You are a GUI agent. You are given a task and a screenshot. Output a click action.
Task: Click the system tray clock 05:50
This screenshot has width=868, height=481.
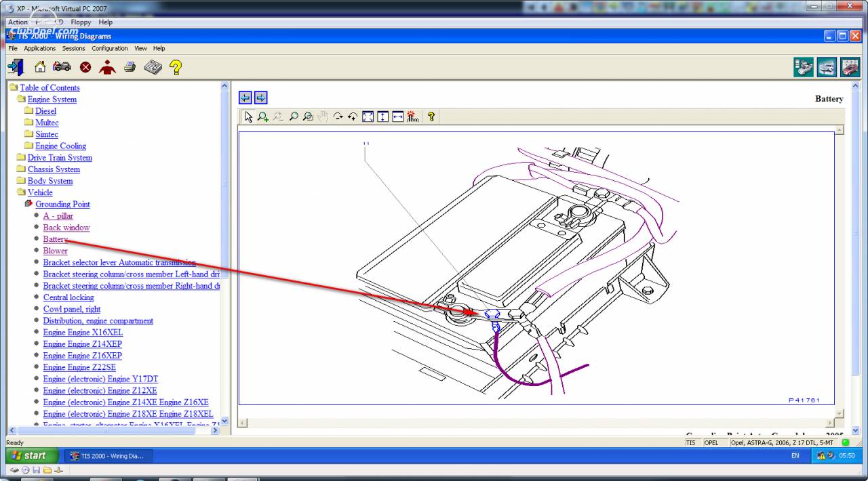click(x=847, y=456)
